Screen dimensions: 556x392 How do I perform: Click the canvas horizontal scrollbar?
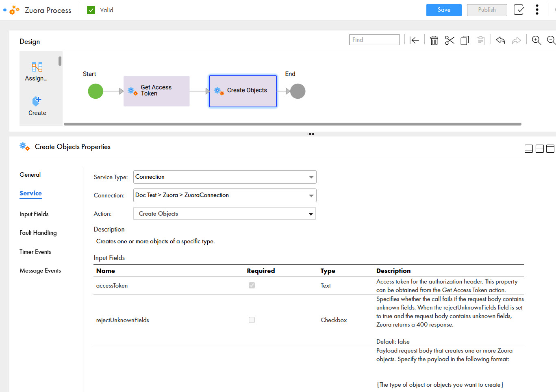tap(293, 124)
